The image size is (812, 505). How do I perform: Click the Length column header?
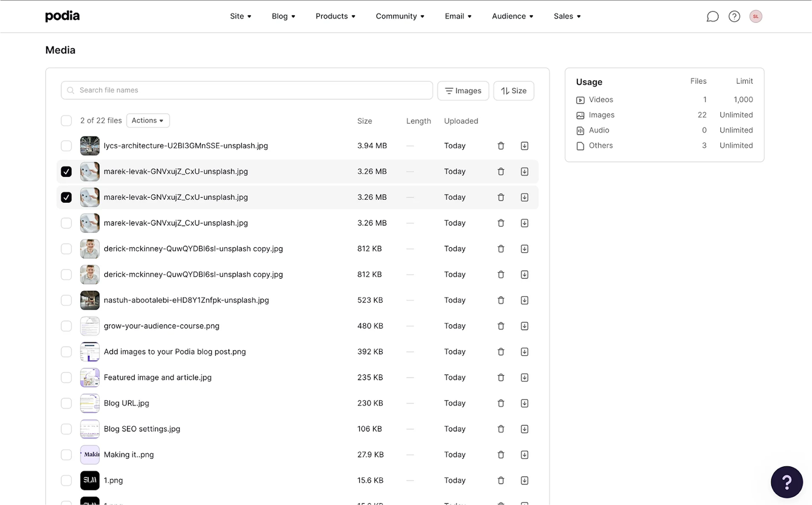point(418,121)
